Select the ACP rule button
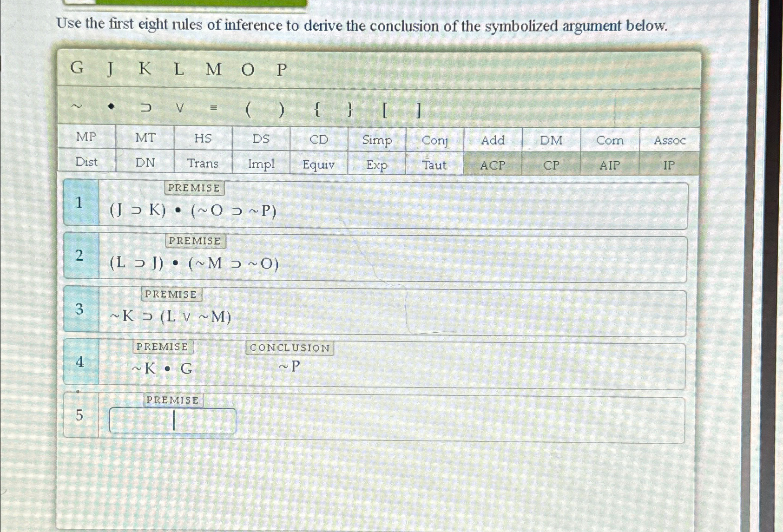The image size is (783, 532). 493,164
